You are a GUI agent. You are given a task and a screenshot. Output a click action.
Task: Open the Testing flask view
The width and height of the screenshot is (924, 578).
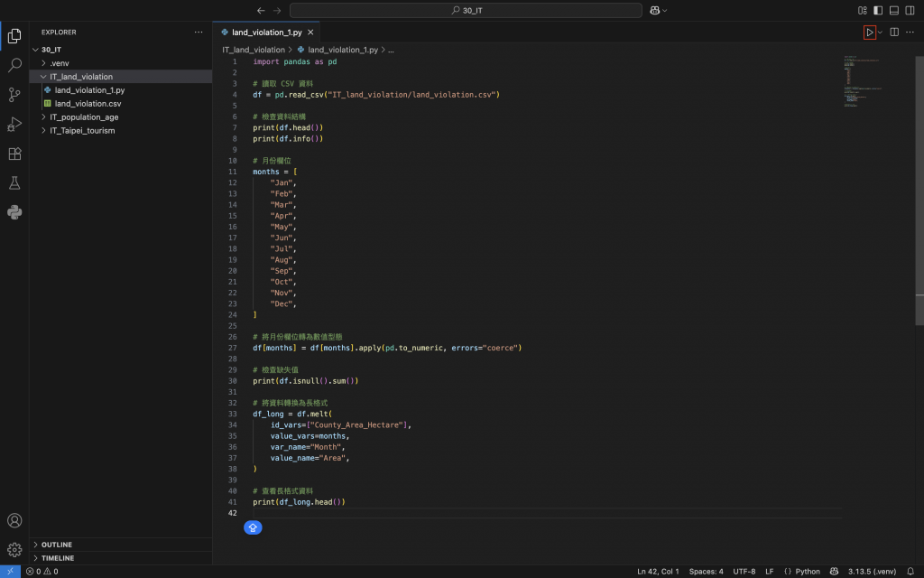click(x=14, y=183)
